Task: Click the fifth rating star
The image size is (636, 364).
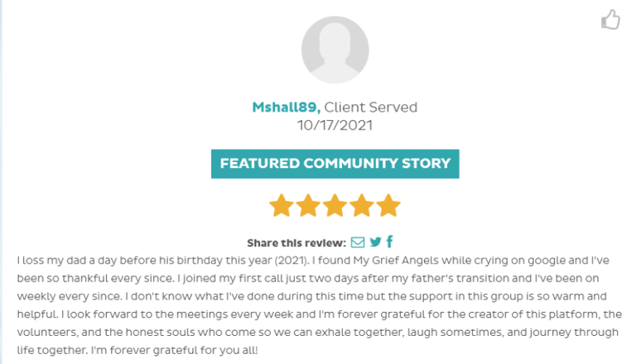Action: click(388, 205)
